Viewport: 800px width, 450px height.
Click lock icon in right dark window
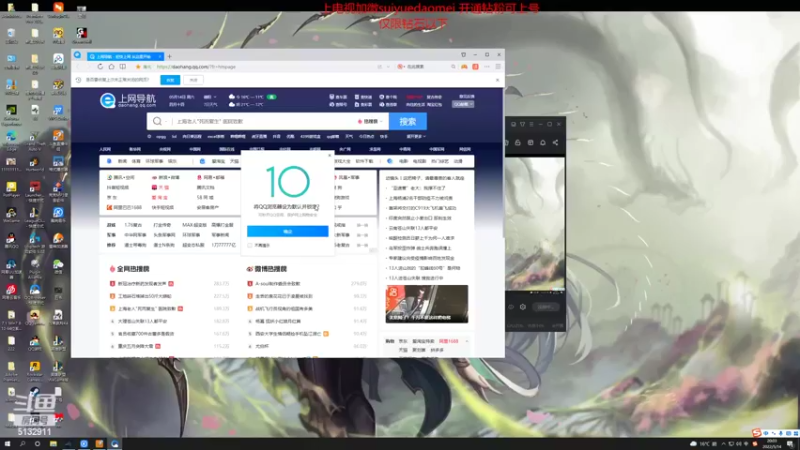(518, 143)
